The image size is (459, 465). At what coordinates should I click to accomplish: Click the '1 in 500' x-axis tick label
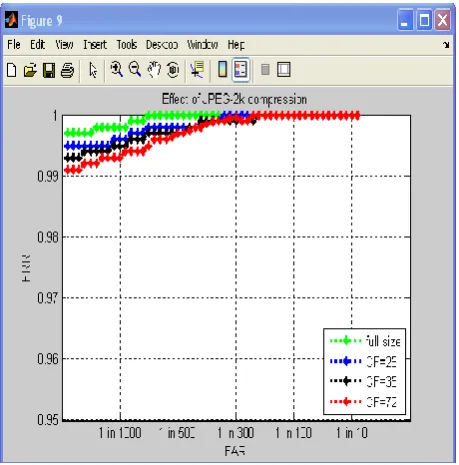coord(177,433)
